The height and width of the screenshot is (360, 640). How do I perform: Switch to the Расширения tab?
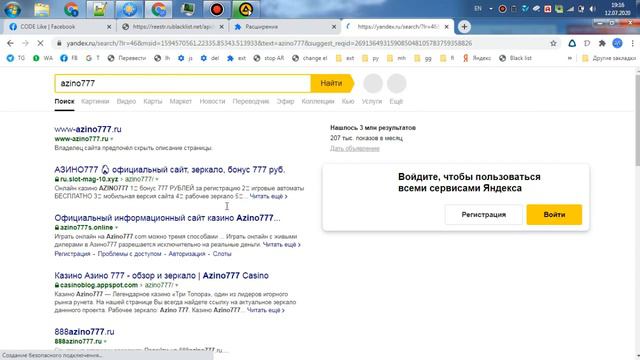(x=262, y=27)
